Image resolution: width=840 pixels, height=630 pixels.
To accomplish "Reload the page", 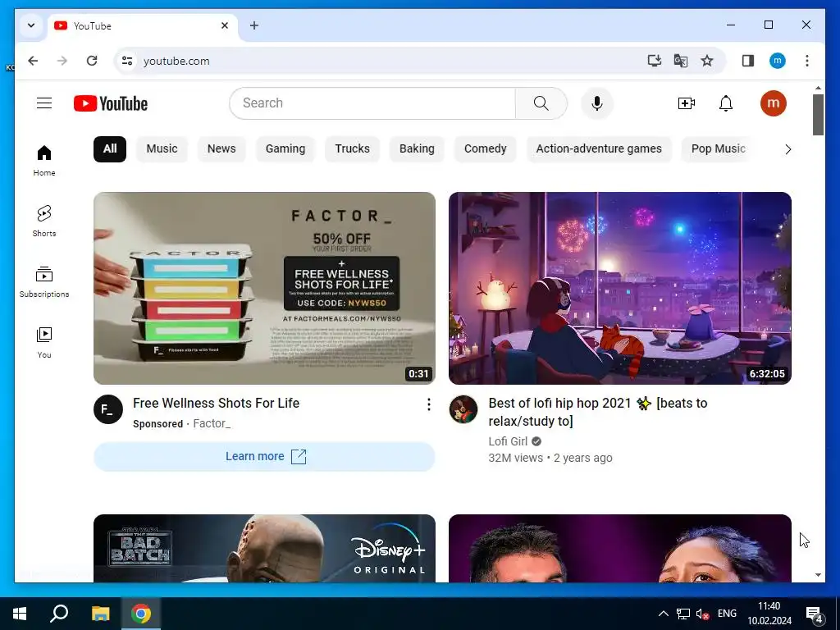I will (92, 61).
